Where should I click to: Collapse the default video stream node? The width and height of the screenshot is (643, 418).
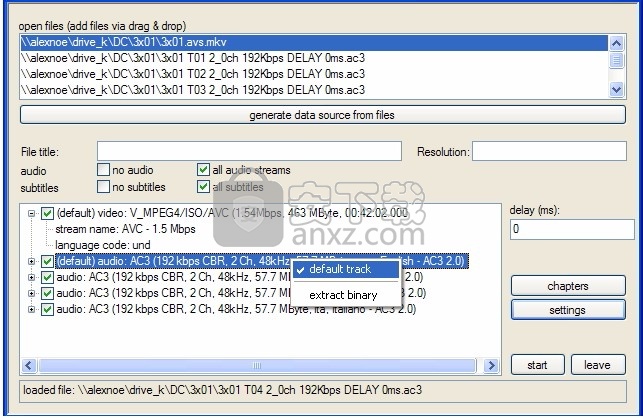(x=31, y=213)
